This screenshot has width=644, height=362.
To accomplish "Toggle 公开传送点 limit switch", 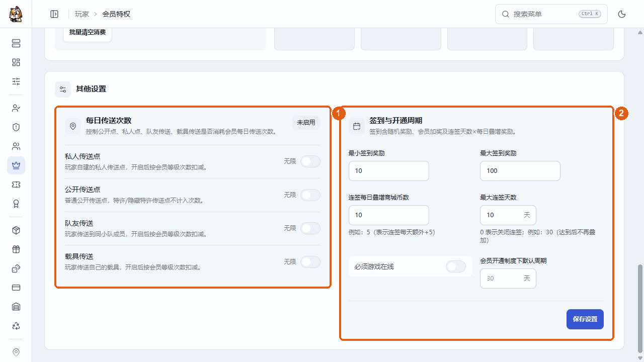I will 310,195.
